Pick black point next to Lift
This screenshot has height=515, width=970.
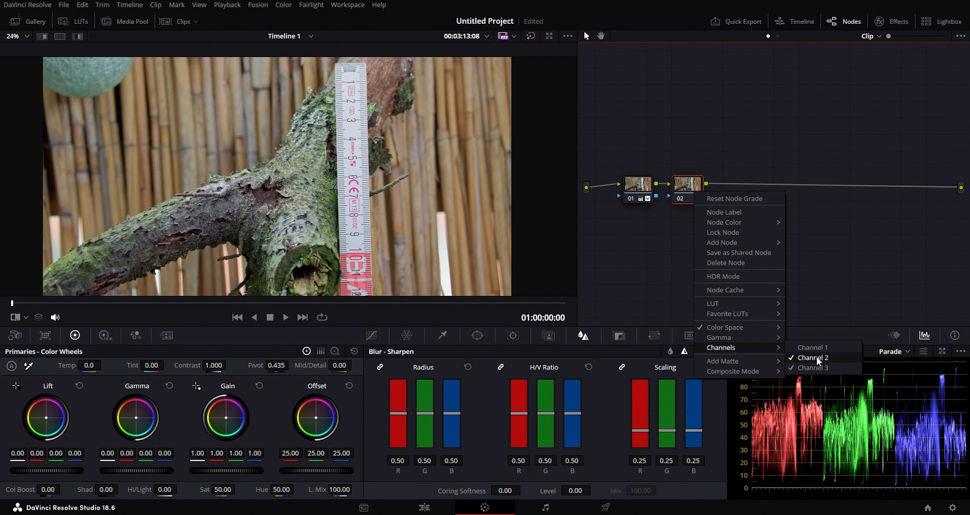[16, 386]
